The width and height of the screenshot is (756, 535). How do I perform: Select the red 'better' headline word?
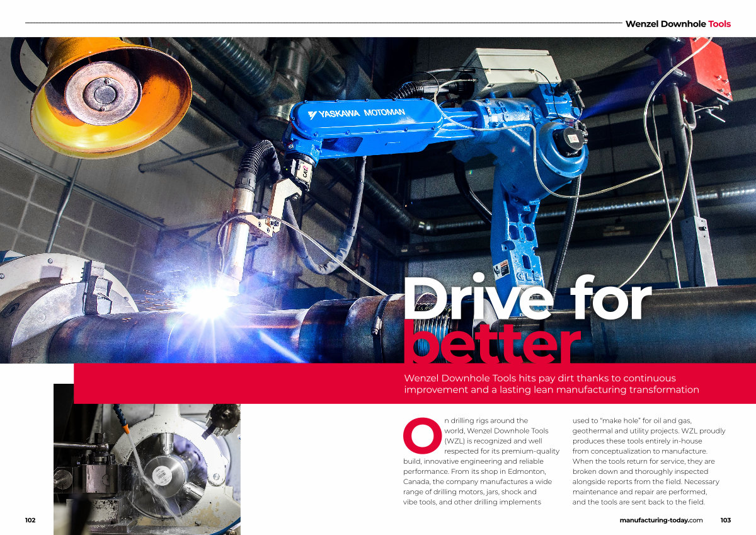click(x=491, y=342)
